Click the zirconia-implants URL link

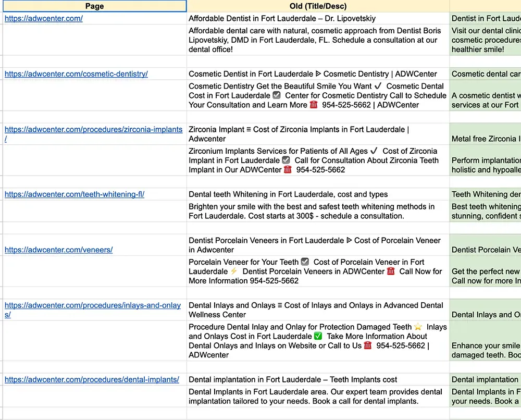[x=93, y=130]
